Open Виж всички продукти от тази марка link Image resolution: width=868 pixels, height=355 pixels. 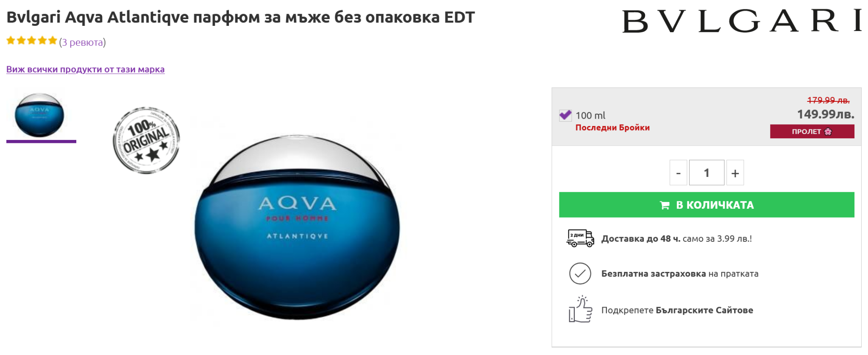coord(85,69)
